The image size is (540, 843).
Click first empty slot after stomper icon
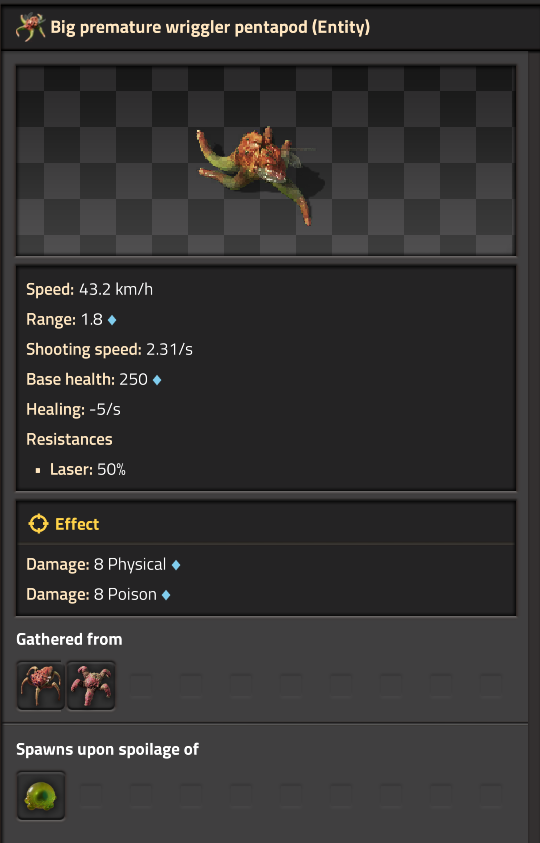tap(141, 685)
